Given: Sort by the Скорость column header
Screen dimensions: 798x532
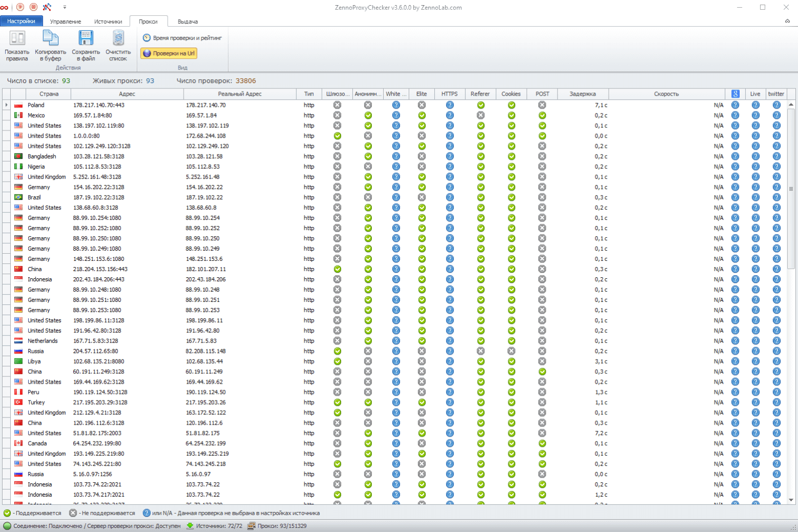Looking at the screenshot, I should (666, 94).
